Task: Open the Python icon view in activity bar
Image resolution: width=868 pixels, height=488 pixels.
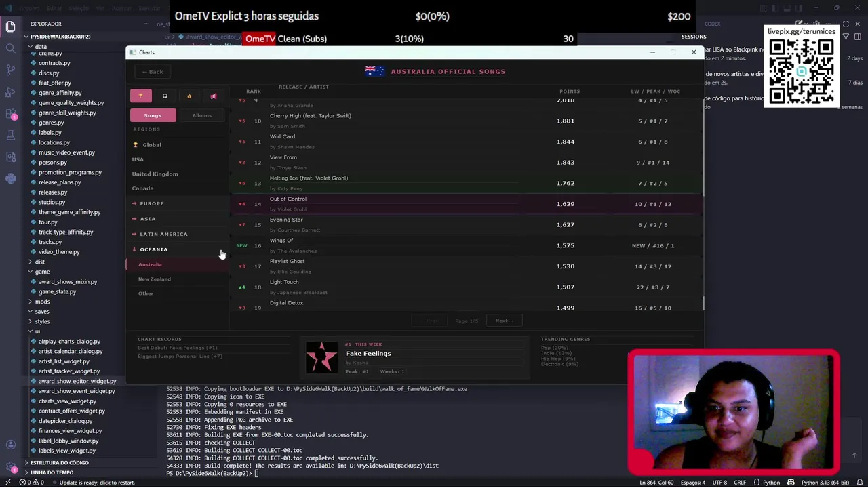Action: (10, 178)
